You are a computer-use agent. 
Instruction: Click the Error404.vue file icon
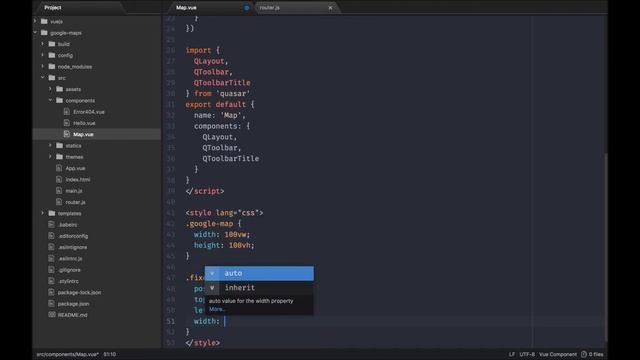(x=67, y=111)
